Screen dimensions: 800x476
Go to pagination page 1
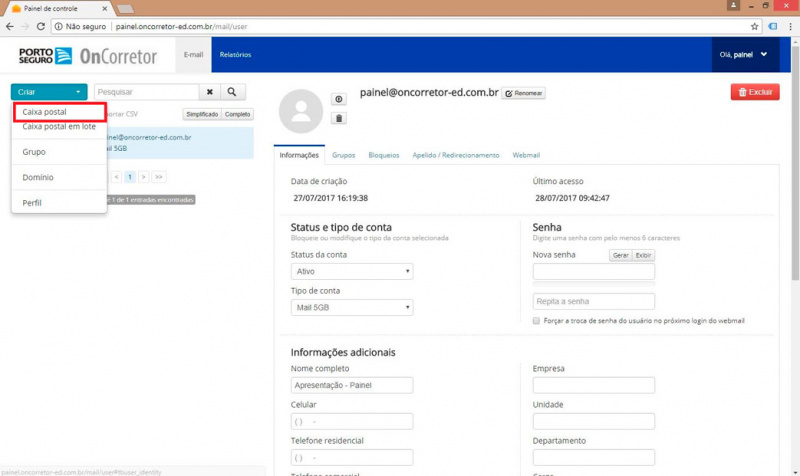[130, 177]
